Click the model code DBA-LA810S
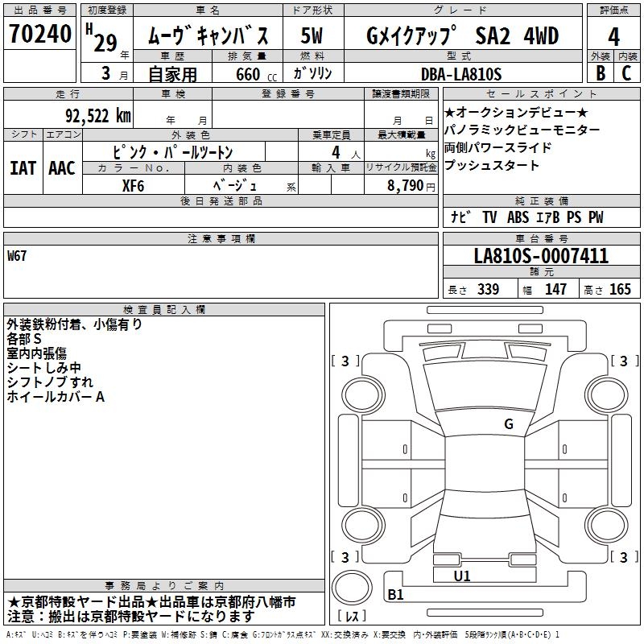 (x=460, y=74)
